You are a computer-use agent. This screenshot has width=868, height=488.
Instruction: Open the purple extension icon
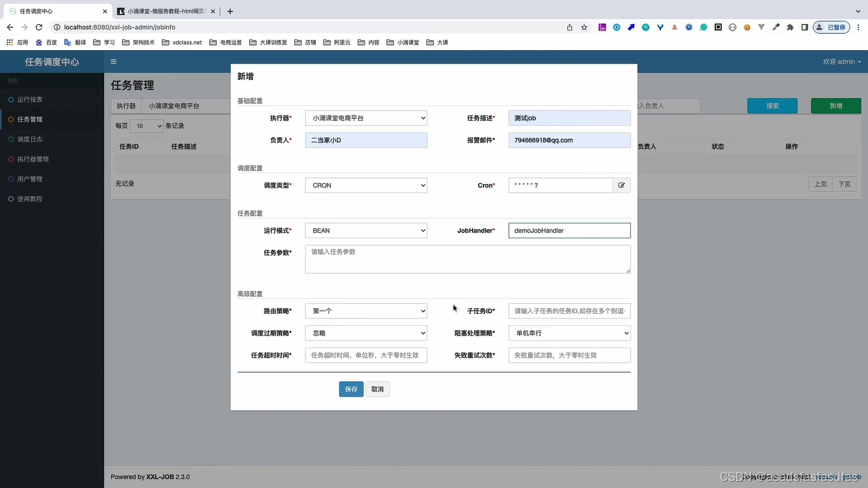click(602, 27)
